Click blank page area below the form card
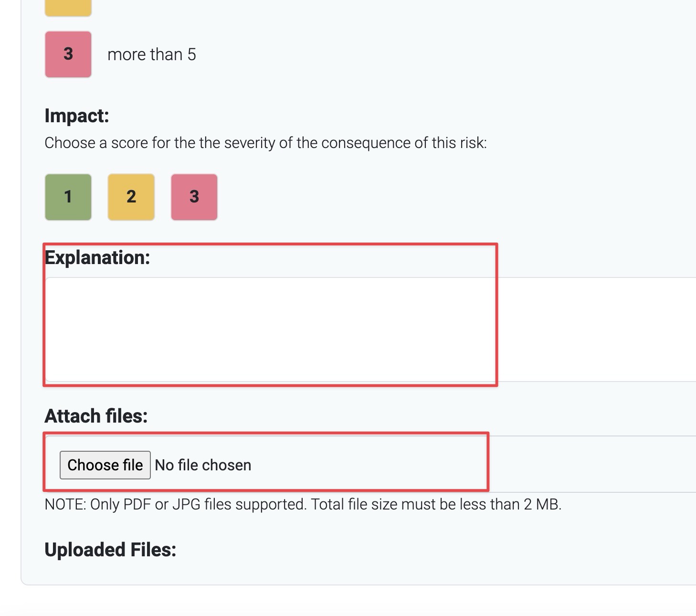This screenshot has height=616, width=696. [x=334, y=602]
